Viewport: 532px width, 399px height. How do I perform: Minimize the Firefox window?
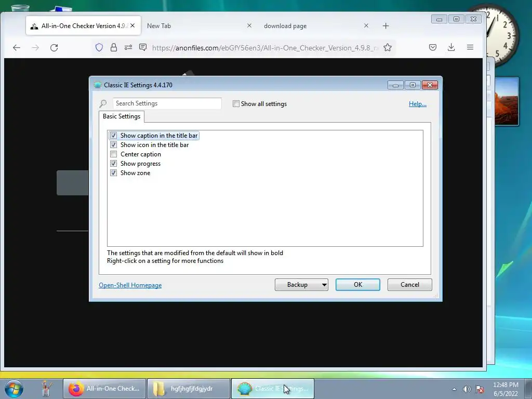pos(439,19)
